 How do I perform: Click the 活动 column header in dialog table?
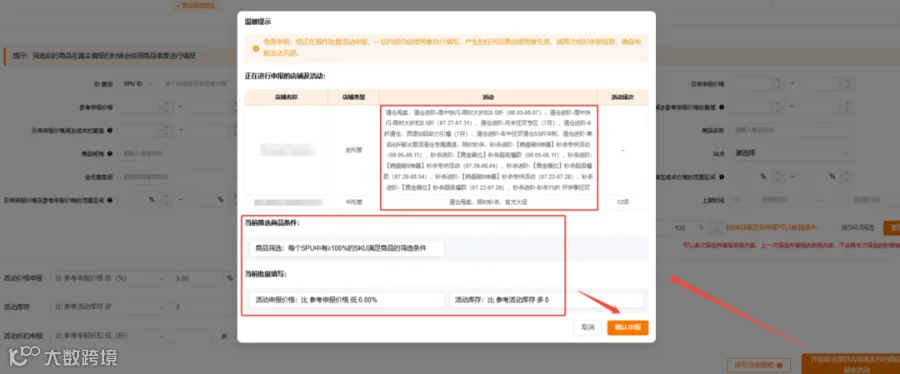click(x=488, y=97)
